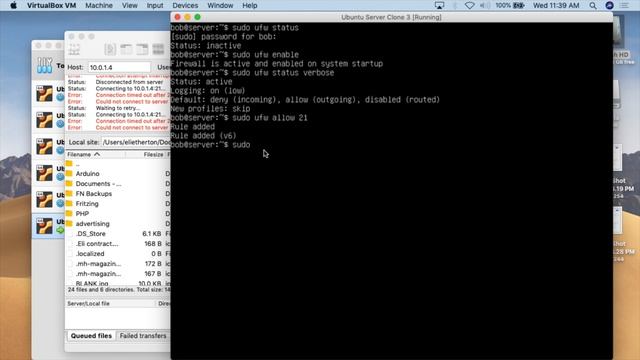Open FileZilla Site Manager toolbar icon
The height and width of the screenshot is (360, 640).
pos(74,49)
